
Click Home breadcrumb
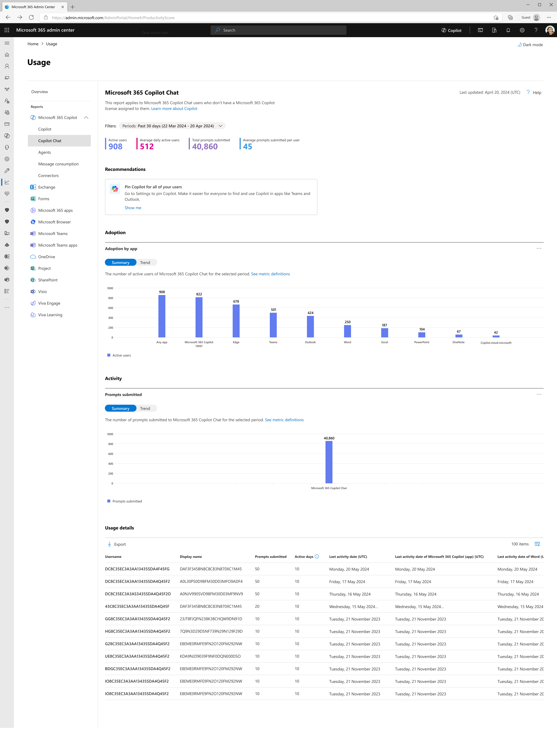coord(33,44)
